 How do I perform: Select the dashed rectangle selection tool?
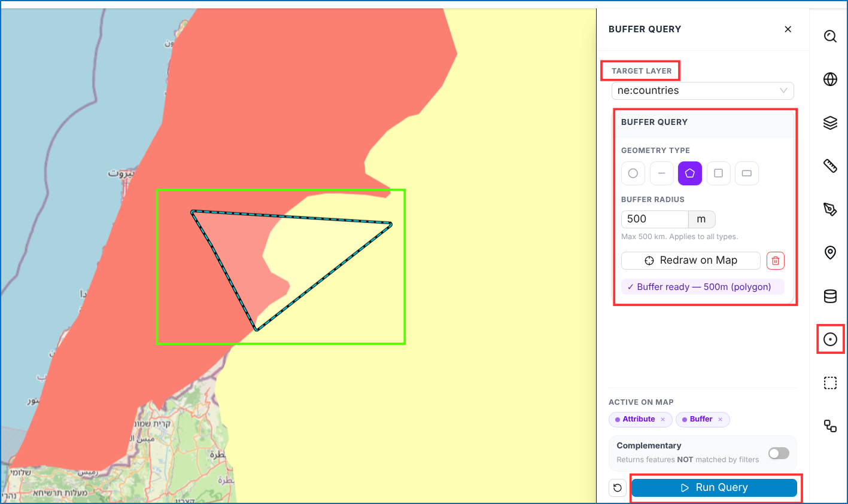[830, 383]
